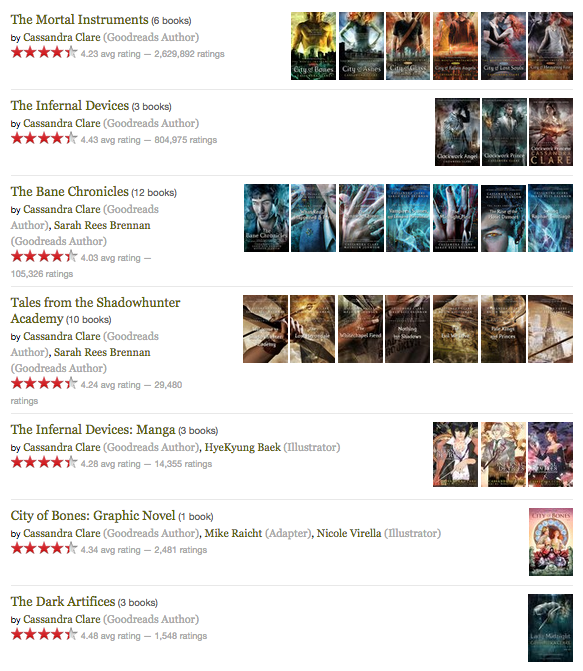The height and width of the screenshot is (671, 583).
Task: Visit HyeKyung Baek illustrator page
Action: pos(243,448)
